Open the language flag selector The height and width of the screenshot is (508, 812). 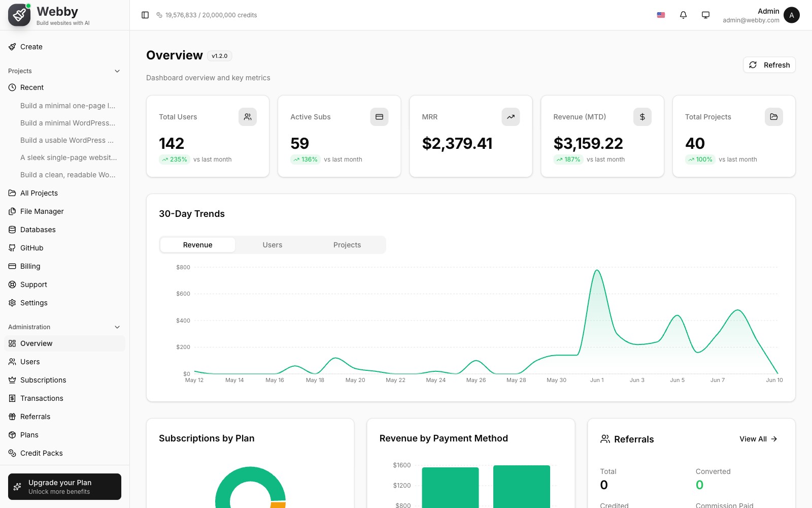(661, 15)
